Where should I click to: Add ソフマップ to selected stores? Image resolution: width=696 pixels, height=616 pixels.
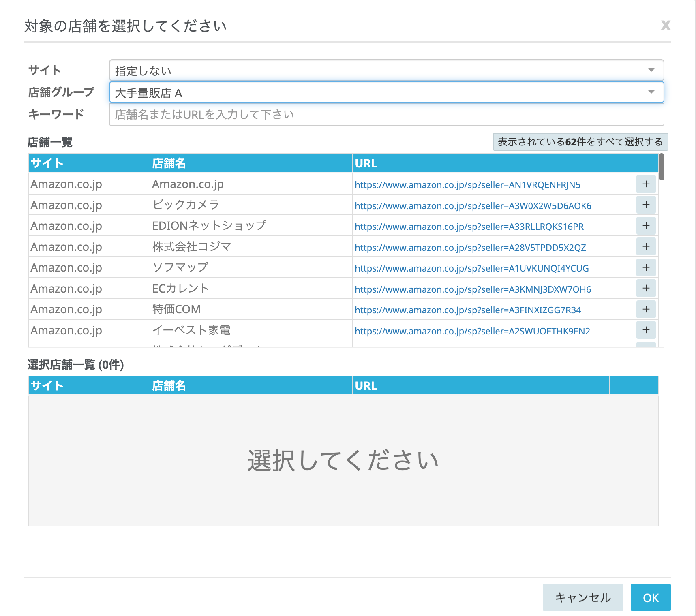646,267
